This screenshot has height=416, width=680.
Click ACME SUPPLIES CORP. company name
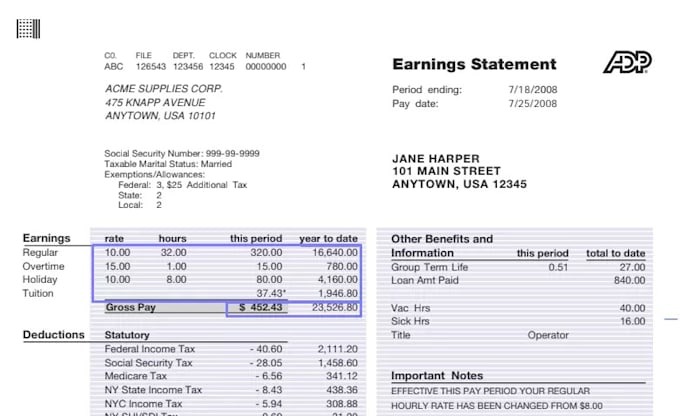pos(164,88)
